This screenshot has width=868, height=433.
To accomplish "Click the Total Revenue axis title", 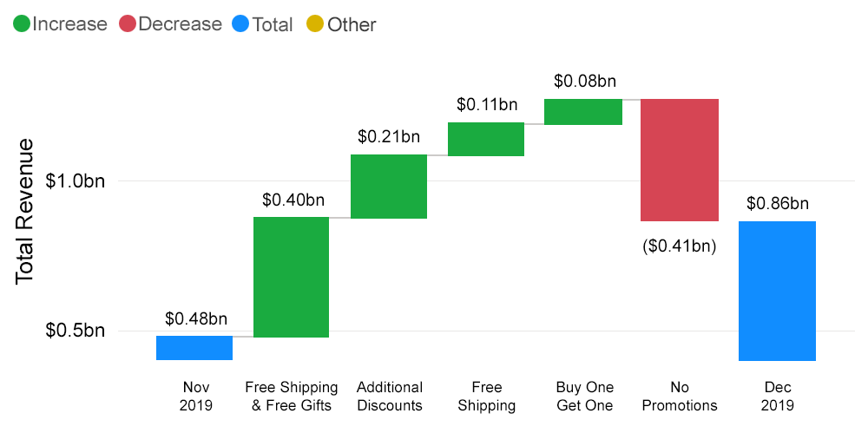I will tap(24, 211).
